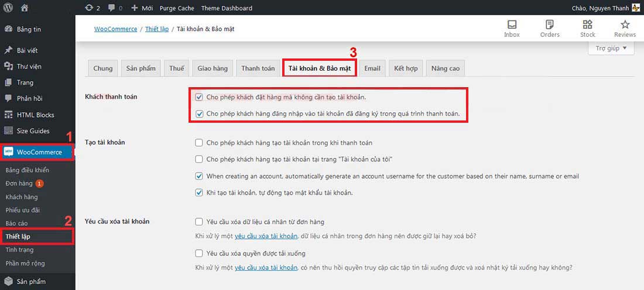Select the Tài khoản & Bảo mật tab
This screenshot has width=644, height=290.
[320, 68]
